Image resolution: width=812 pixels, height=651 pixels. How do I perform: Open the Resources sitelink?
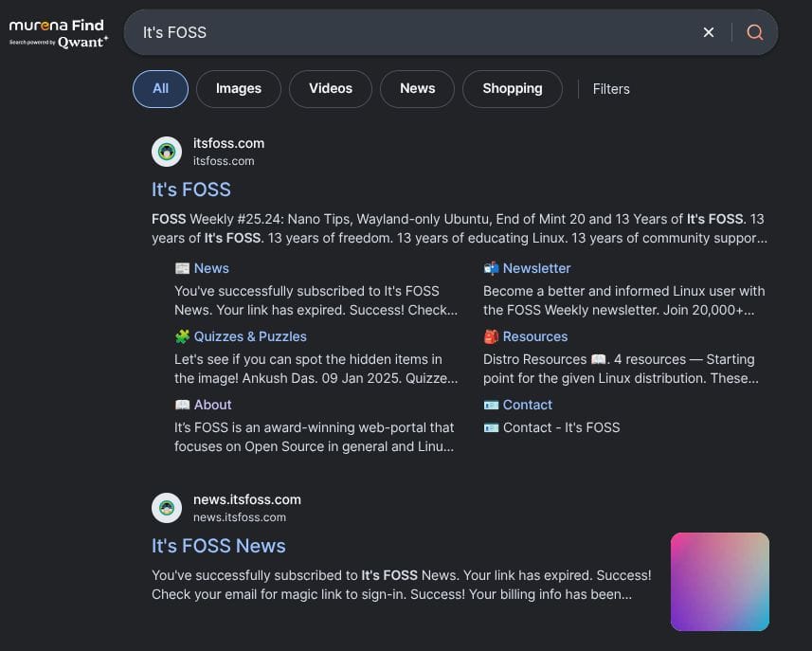coord(534,336)
